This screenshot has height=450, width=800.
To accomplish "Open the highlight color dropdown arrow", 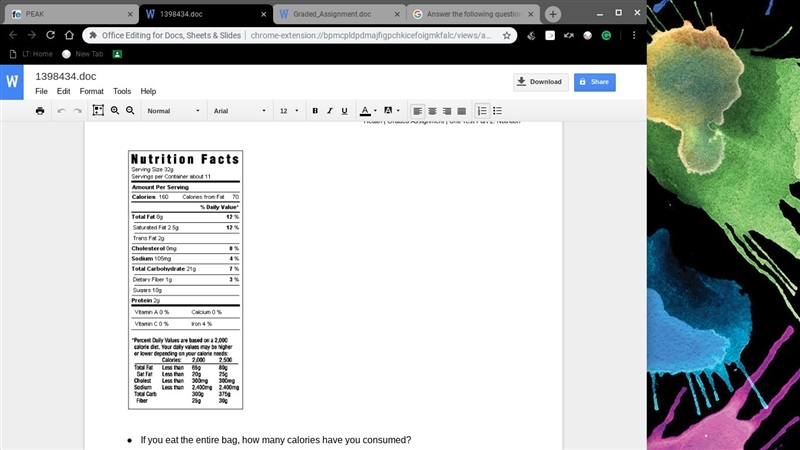I will pos(398,111).
